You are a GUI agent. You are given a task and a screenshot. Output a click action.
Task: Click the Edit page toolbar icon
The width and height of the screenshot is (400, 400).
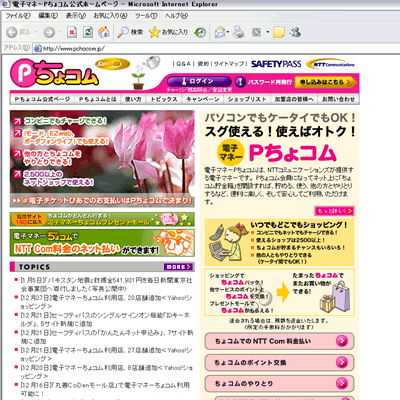coord(256,32)
